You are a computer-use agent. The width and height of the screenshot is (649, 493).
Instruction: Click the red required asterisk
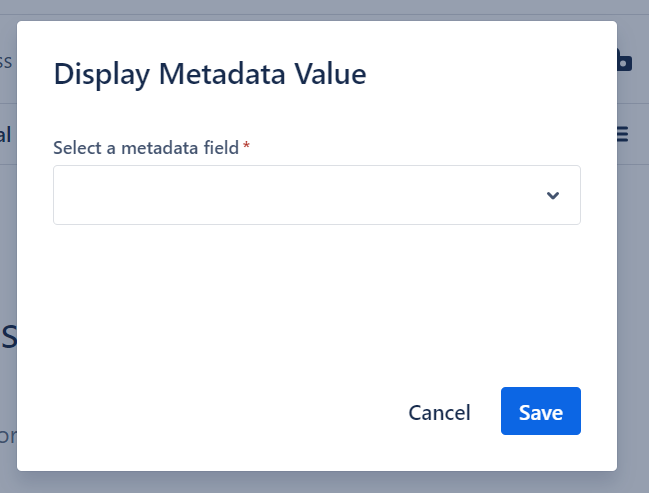pyautogui.click(x=246, y=147)
